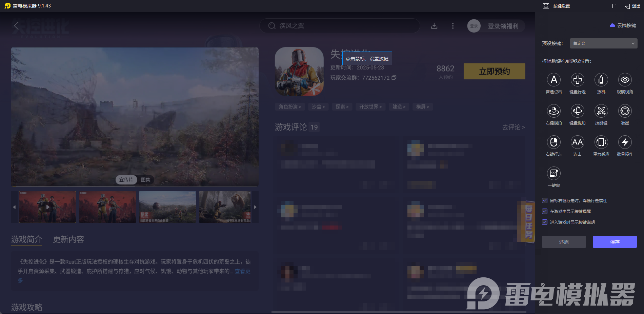Toggle 鼠标右键行走时，降低行走惯性 checkbox
Viewport: 644px width, 314px height.
click(545, 200)
